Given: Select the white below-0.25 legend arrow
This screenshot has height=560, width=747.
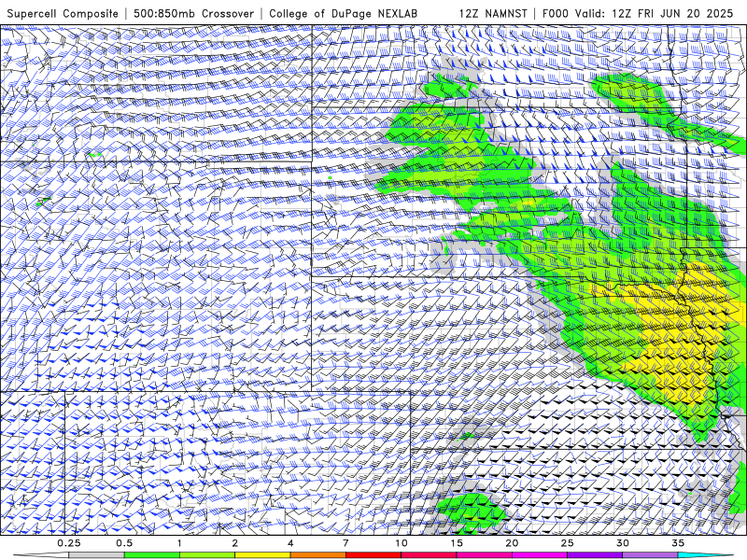Looking at the screenshot, I should tap(41, 555).
